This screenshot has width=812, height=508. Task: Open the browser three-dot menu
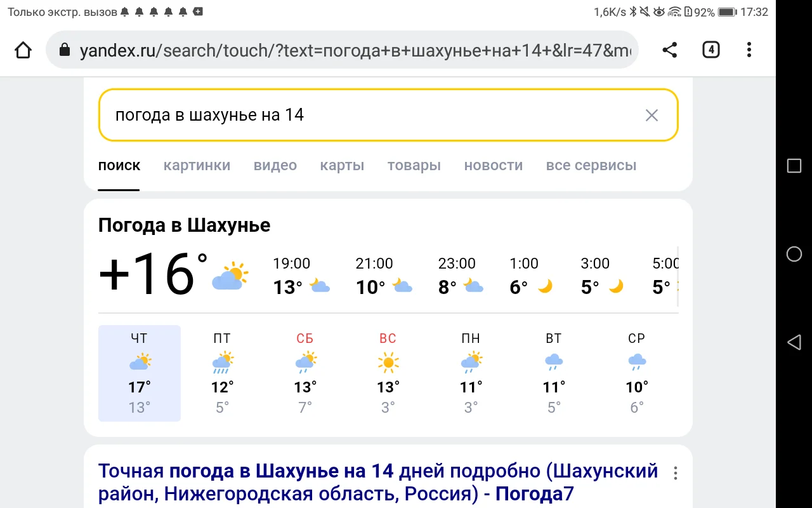tap(749, 50)
